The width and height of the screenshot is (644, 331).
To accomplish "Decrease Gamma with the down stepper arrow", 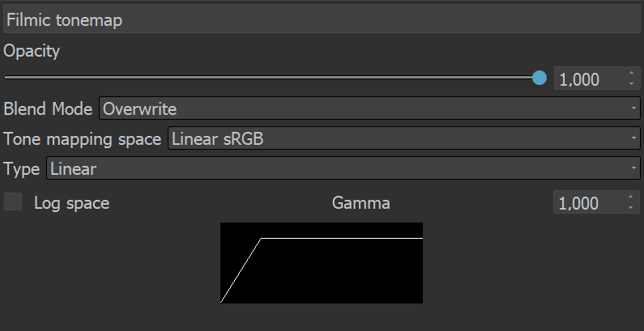I will pyautogui.click(x=631, y=208).
